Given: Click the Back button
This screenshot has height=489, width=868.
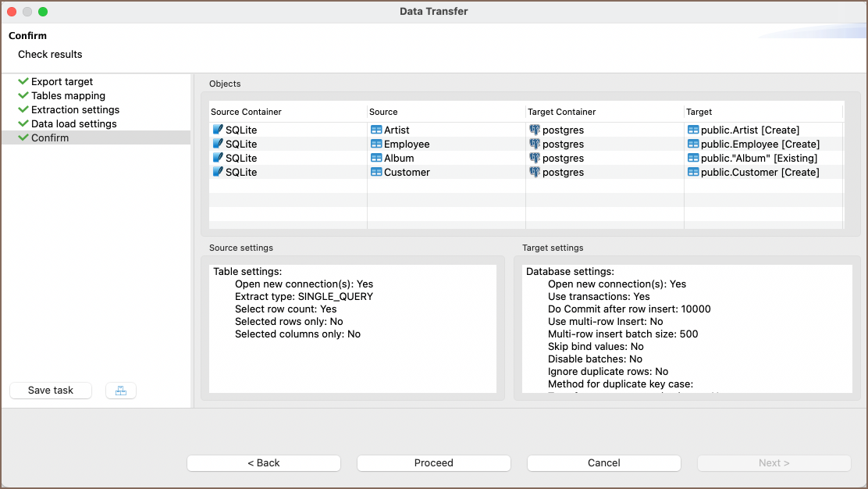Looking at the screenshot, I should 264,462.
